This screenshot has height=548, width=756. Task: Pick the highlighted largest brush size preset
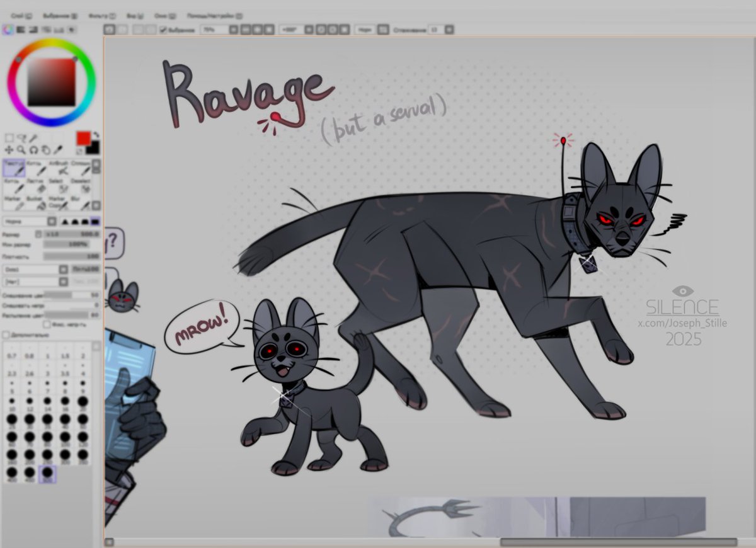47,474
